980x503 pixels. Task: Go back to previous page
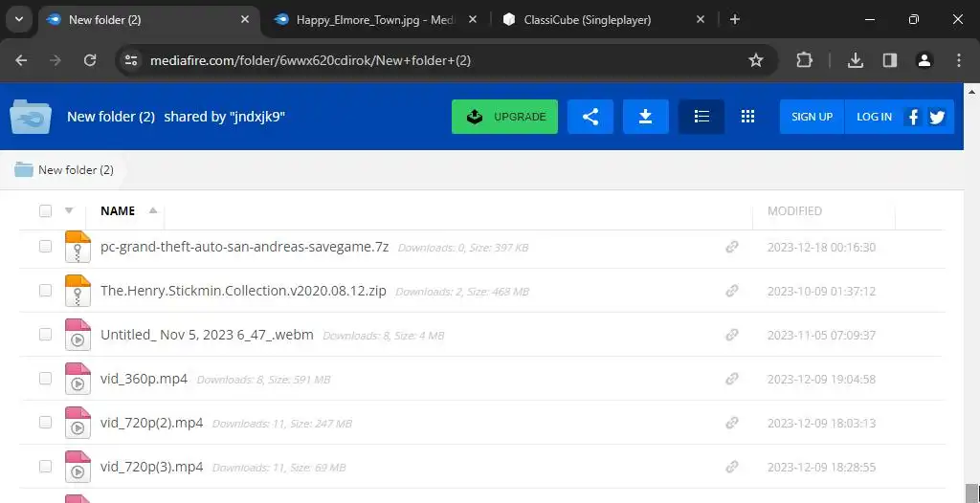(21, 60)
